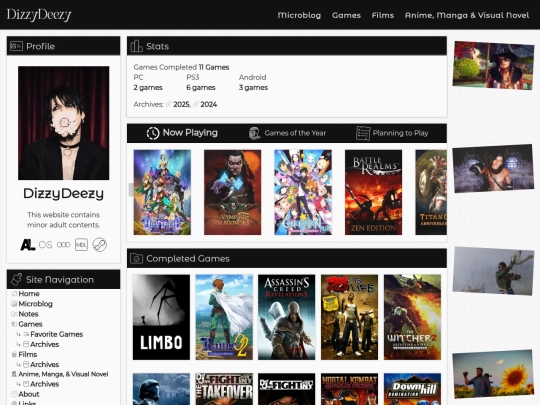Click the Now Playing clock icon
The width and height of the screenshot is (540, 405).
pyautogui.click(x=153, y=133)
